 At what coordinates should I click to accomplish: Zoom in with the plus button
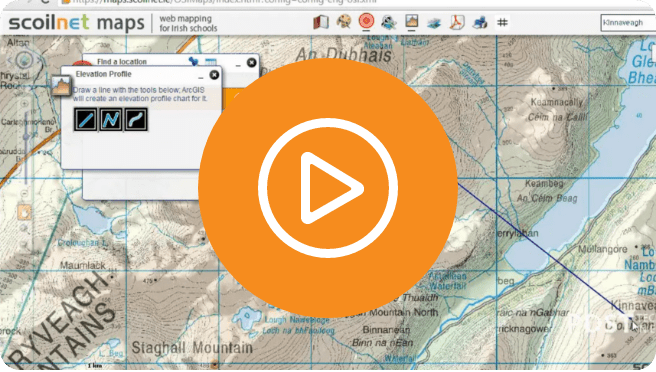point(25,103)
